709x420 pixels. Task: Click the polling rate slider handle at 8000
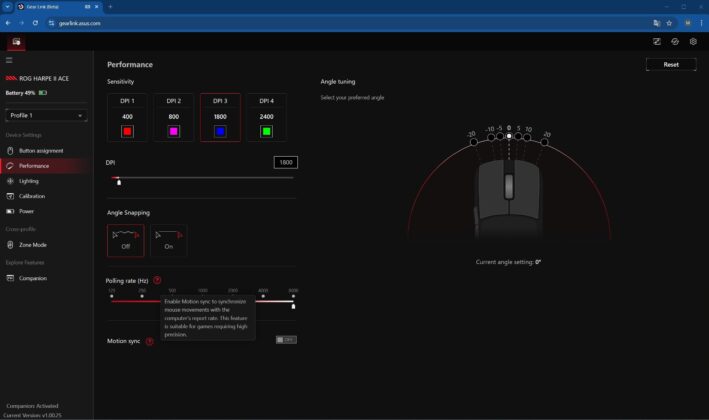click(x=293, y=307)
